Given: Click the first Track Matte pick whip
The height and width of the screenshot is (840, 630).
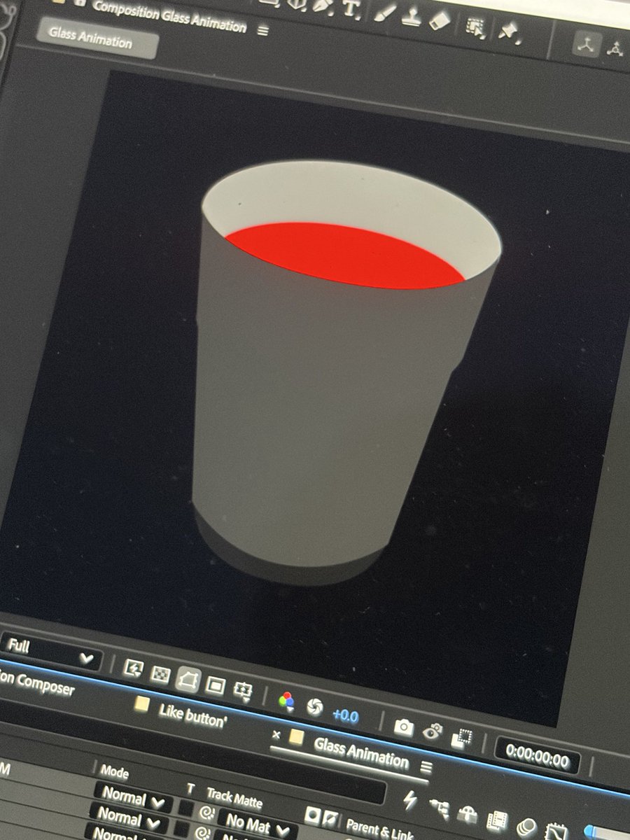Looking at the screenshot, I should coord(206,813).
